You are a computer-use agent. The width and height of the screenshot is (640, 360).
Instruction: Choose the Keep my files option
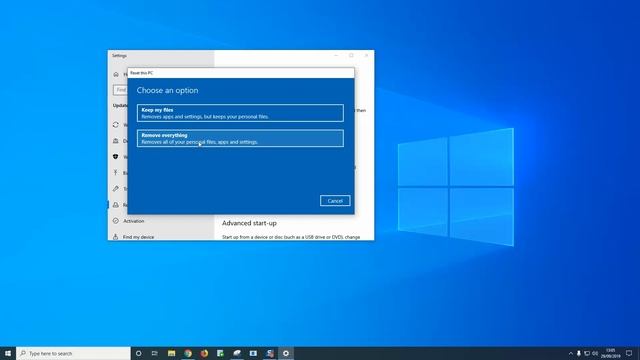coord(240,113)
